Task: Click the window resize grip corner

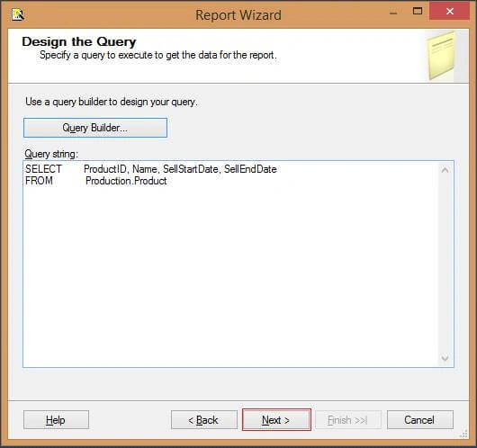Action: [463, 434]
